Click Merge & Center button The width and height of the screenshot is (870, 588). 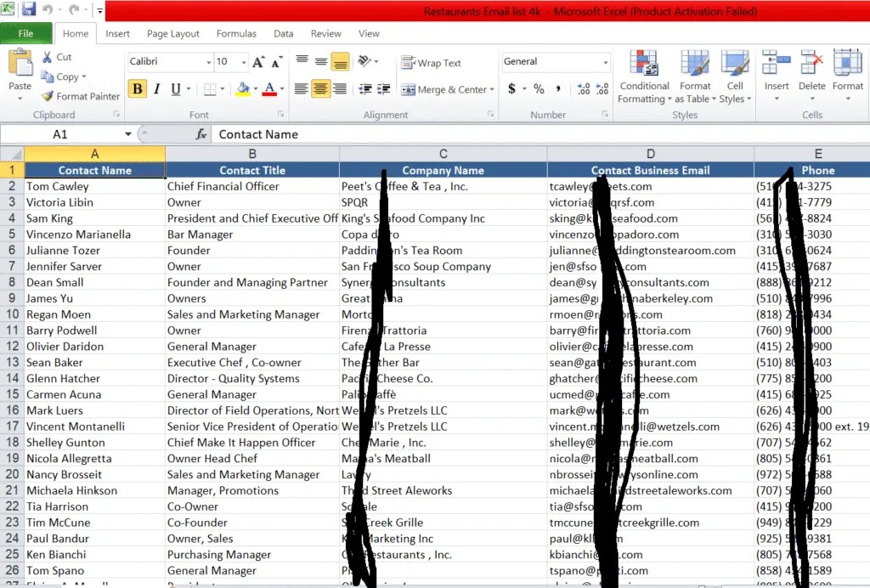(444, 89)
